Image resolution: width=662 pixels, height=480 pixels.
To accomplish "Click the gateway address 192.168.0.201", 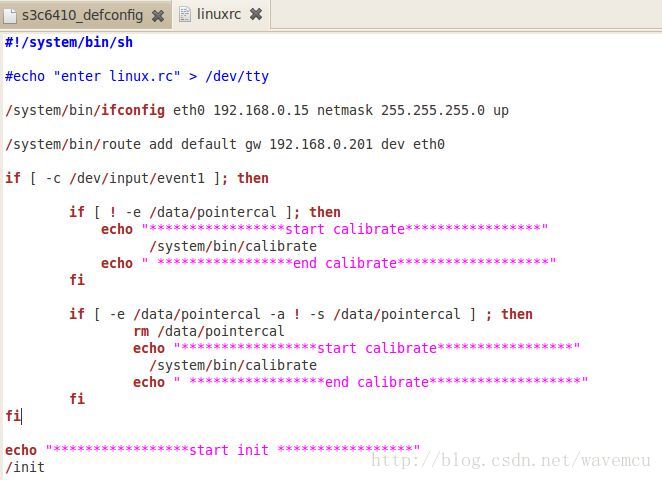I will [321, 144].
